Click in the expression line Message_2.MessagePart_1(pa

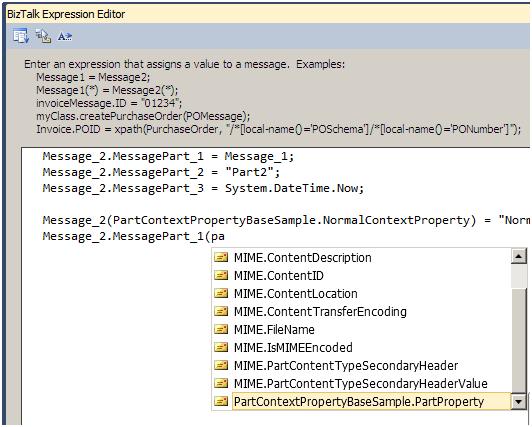(x=134, y=236)
